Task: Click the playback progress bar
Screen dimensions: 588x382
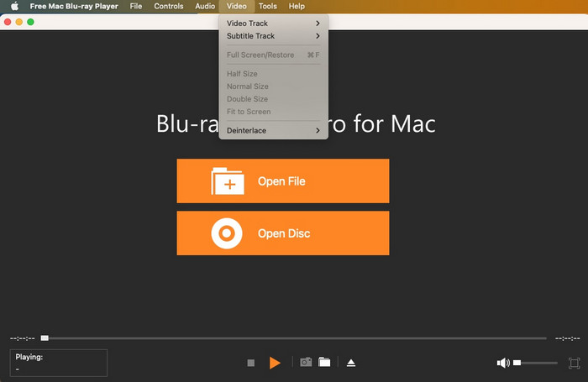Action: tap(294, 338)
